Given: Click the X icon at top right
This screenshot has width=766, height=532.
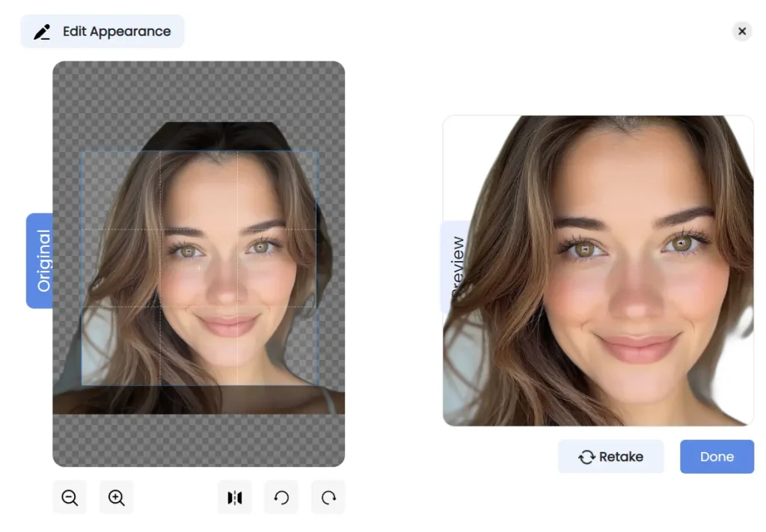Looking at the screenshot, I should 742,31.
